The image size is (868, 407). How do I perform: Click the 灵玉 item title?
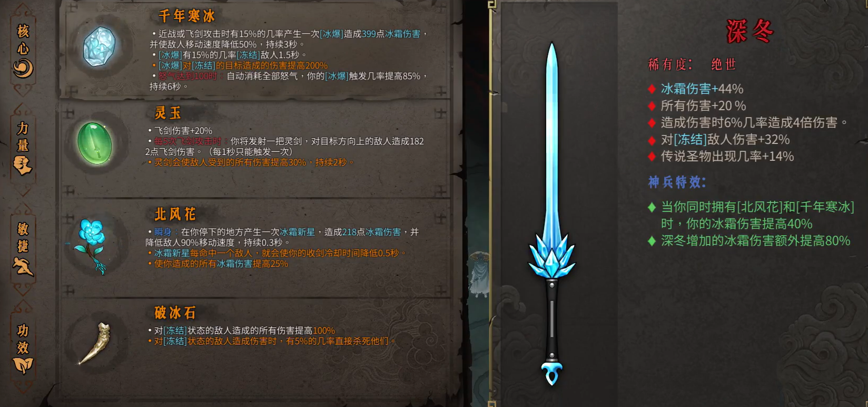168,113
